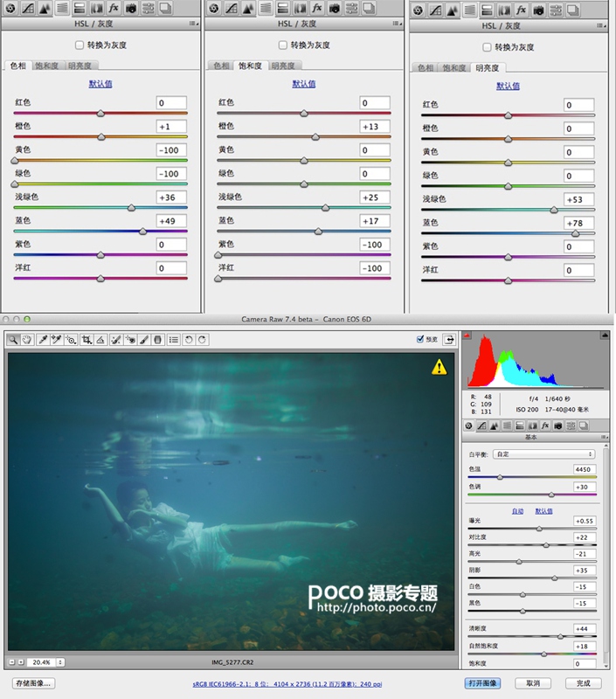The image size is (616, 699).
Task: Select the Zoom tool in Camera Raw toolbar
Action: pos(13,340)
